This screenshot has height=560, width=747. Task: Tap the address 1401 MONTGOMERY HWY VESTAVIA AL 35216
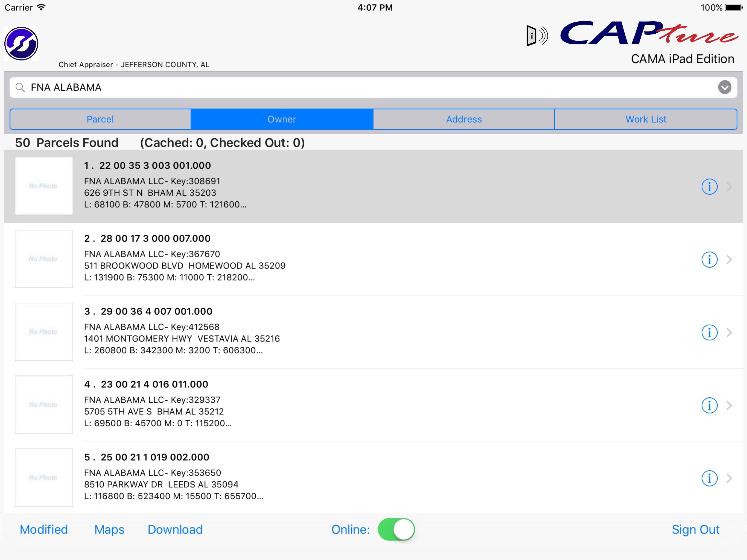tap(182, 339)
